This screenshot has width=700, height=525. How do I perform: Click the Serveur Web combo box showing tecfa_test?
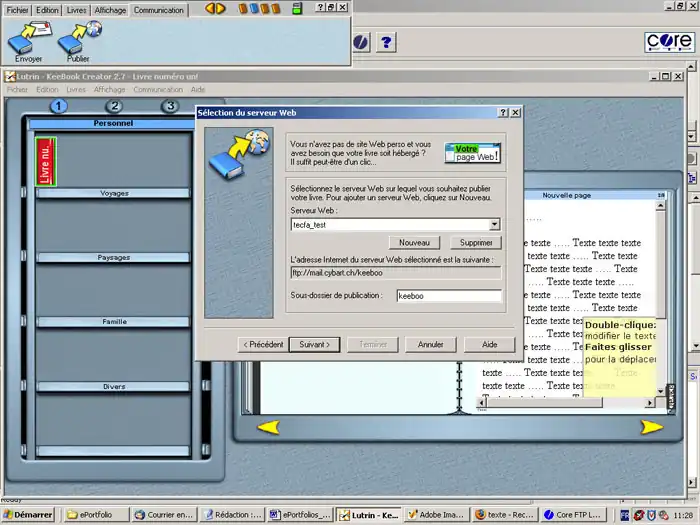(x=395, y=225)
